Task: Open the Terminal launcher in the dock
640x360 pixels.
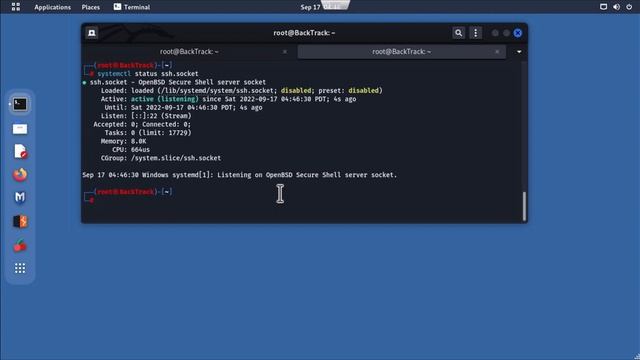Action: (20, 104)
